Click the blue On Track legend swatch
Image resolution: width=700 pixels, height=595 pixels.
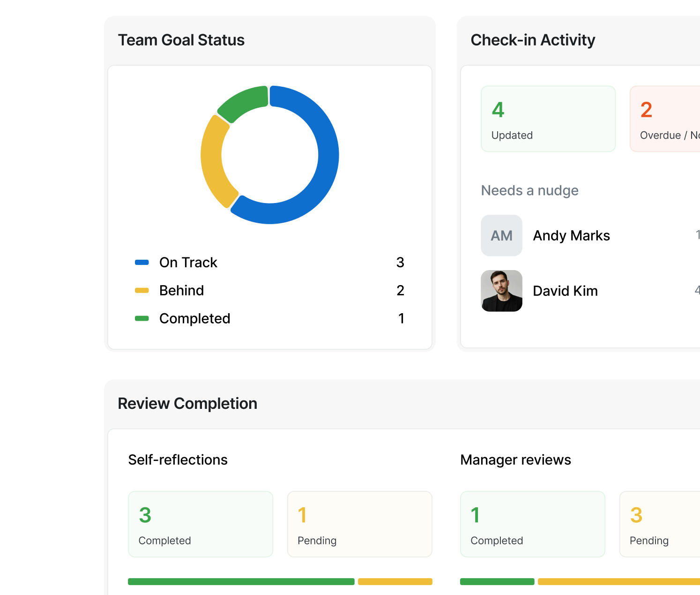[x=142, y=263]
